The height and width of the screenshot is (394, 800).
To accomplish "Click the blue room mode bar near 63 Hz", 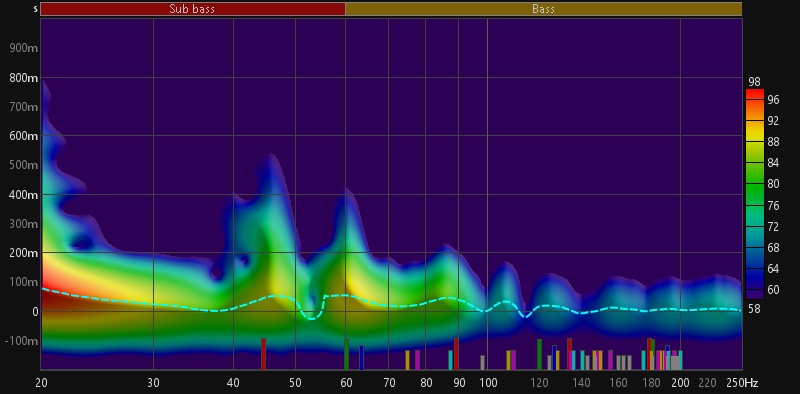I will point(361,357).
